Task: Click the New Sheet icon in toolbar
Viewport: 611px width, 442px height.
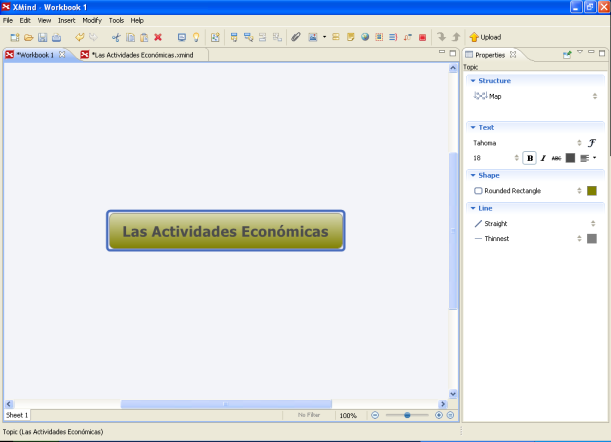Action: click(x=215, y=37)
